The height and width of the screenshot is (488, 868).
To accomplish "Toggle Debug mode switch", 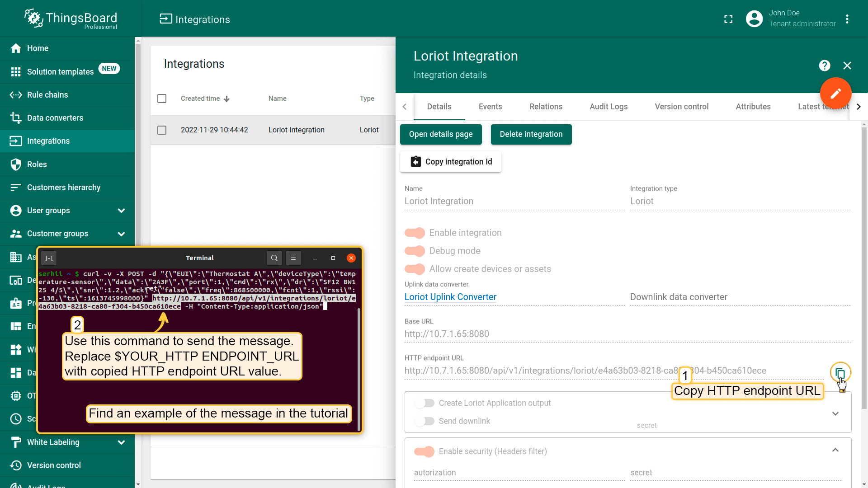I will (x=415, y=251).
